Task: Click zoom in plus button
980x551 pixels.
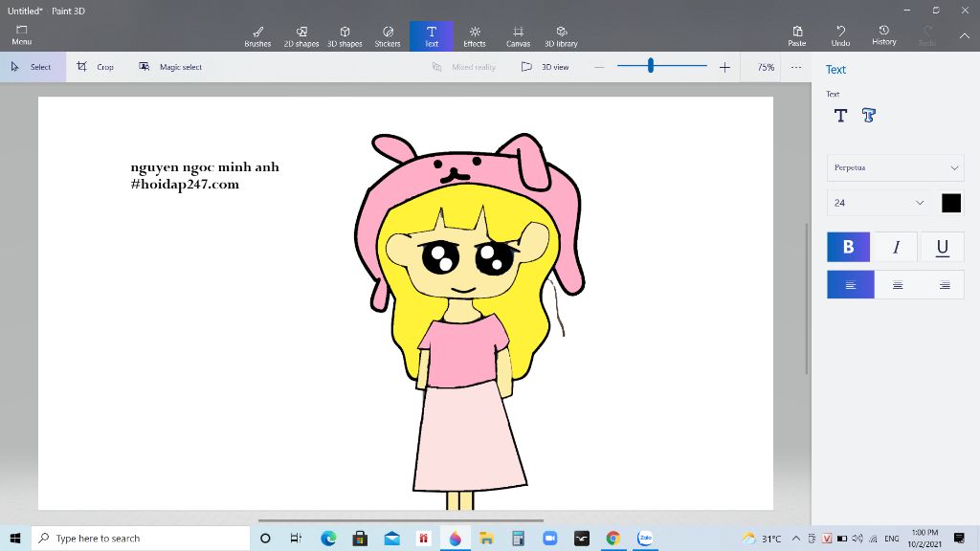Action: [724, 67]
